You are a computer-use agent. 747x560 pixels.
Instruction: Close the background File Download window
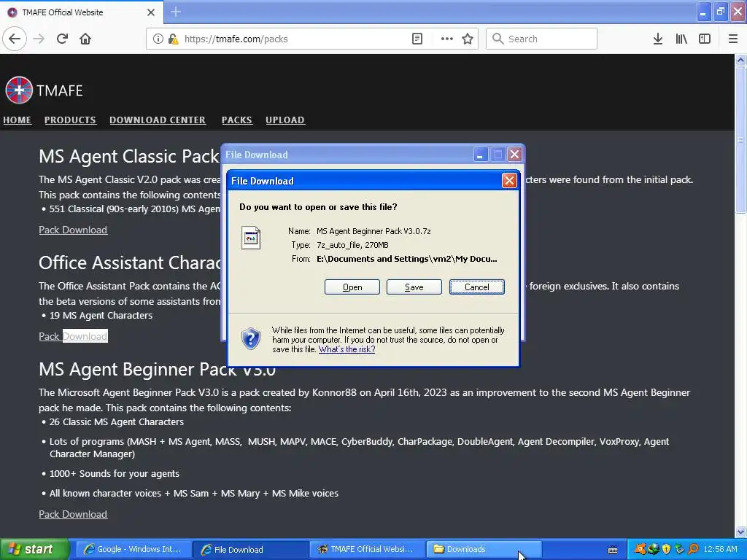point(514,155)
